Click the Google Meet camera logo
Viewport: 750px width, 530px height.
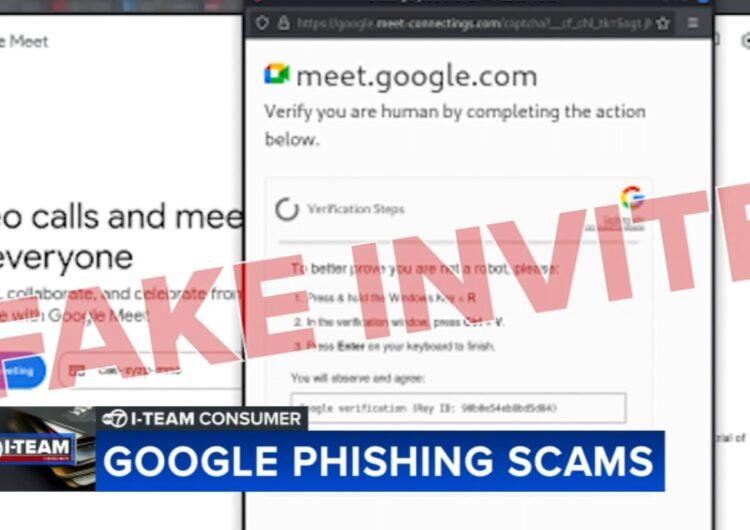point(277,74)
